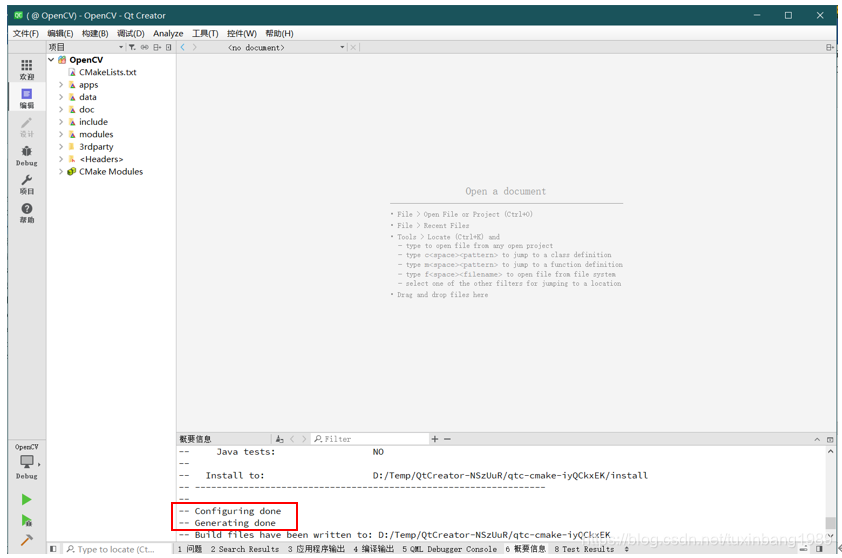Open the 帮助 Help mode
The image size is (842, 558).
(x=26, y=213)
